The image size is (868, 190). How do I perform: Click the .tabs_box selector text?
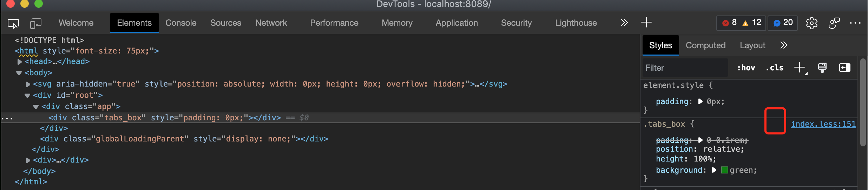pos(664,124)
